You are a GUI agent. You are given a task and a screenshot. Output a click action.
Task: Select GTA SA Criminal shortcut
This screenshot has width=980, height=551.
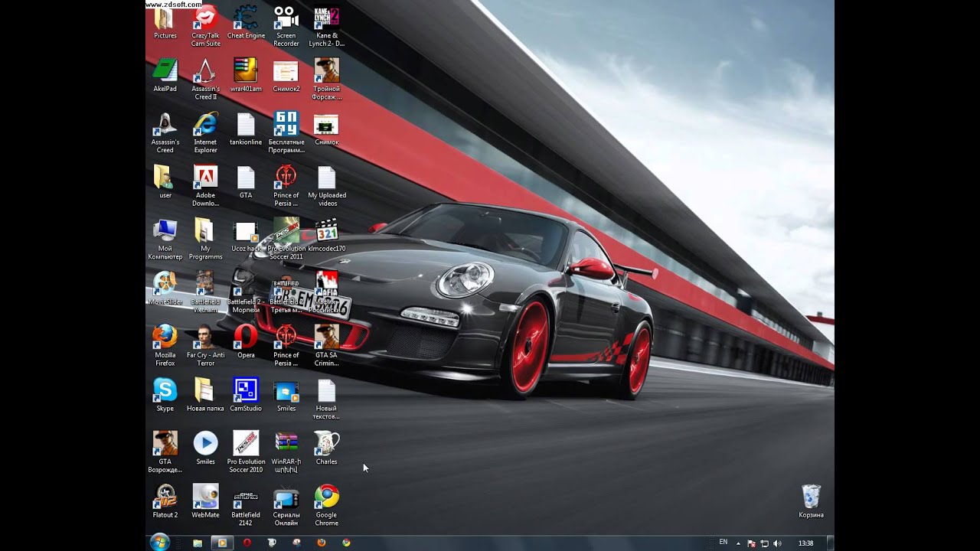[326, 345]
